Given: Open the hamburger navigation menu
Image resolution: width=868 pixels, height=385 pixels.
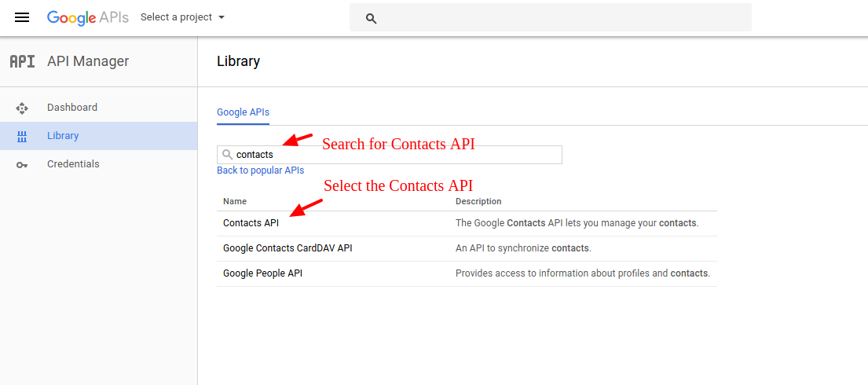Looking at the screenshot, I should point(22,17).
